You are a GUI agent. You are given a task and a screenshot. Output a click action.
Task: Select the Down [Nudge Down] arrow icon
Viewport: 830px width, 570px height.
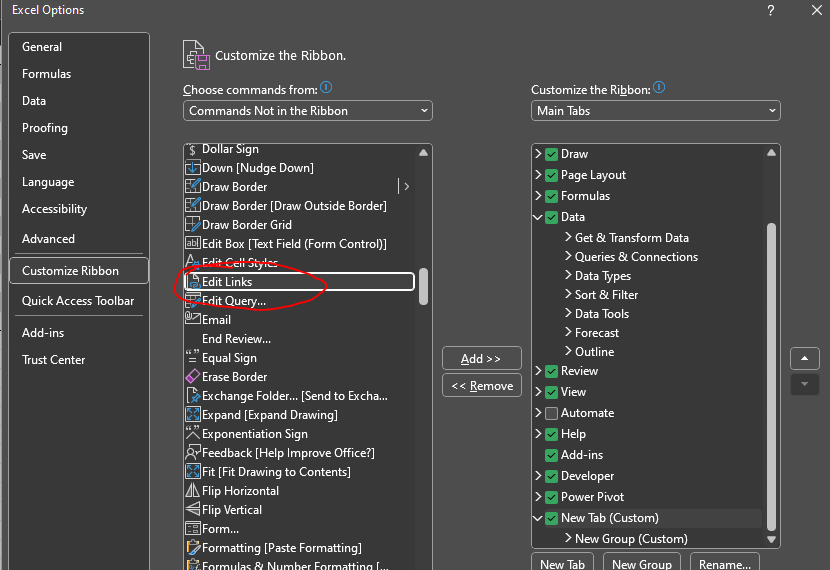193,168
